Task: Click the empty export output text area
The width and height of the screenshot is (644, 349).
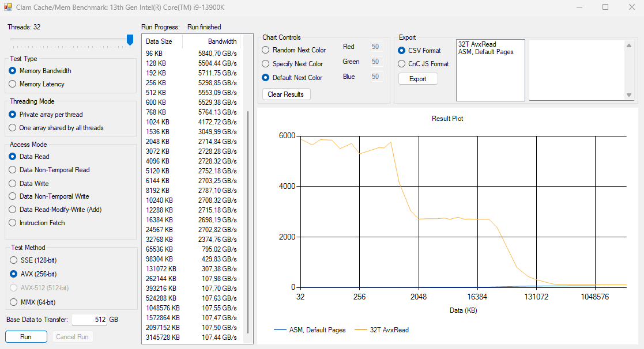Action: coord(577,70)
